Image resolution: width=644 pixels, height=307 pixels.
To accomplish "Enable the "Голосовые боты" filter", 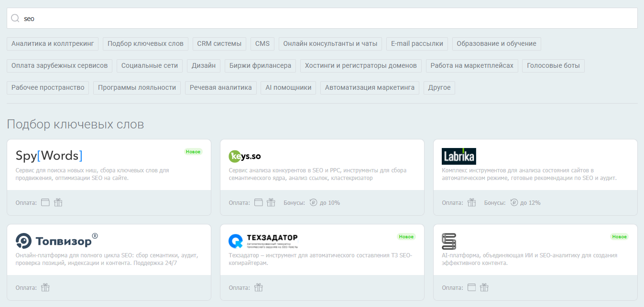I will pyautogui.click(x=553, y=65).
